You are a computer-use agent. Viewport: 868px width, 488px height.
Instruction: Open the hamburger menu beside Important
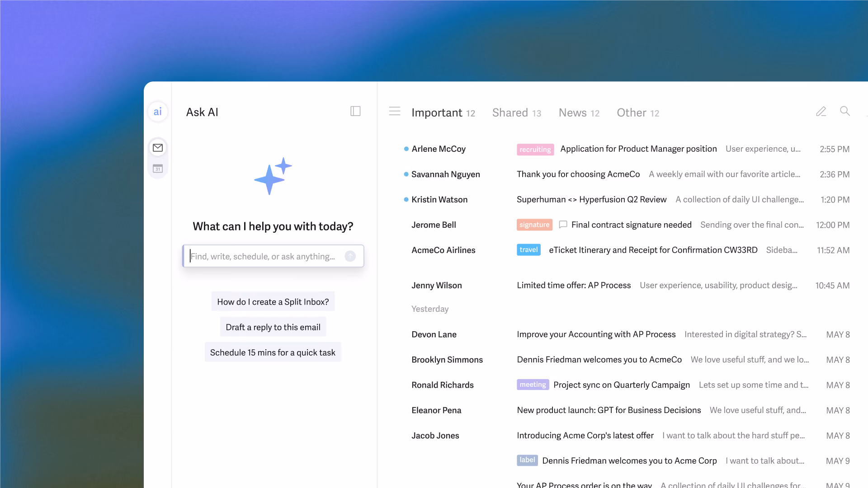(395, 111)
